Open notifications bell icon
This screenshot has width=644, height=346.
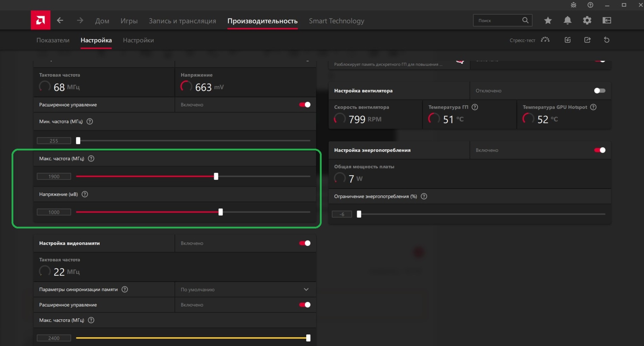pyautogui.click(x=567, y=20)
